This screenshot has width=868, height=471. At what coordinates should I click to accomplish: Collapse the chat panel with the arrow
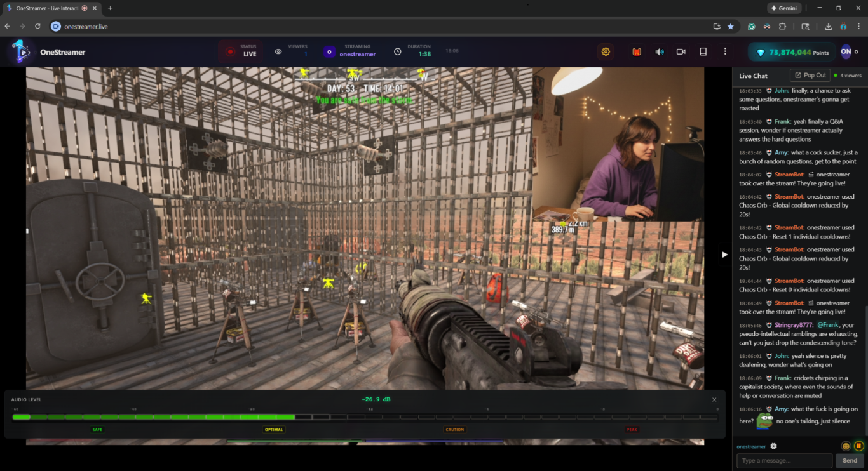point(724,255)
